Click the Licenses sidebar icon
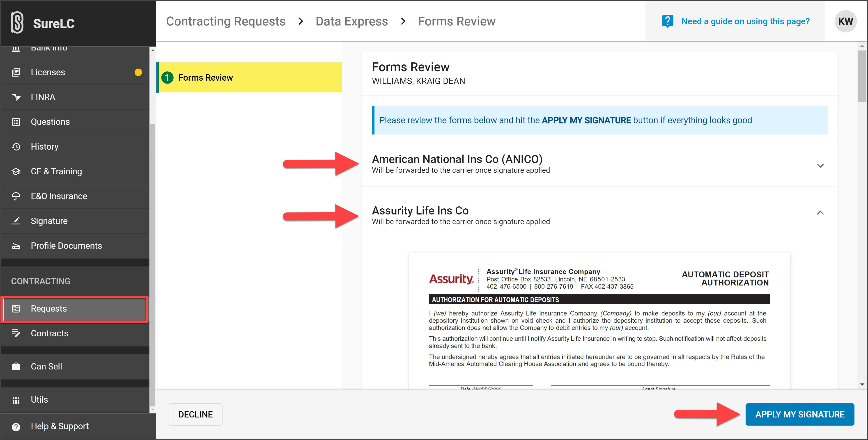 pos(16,72)
